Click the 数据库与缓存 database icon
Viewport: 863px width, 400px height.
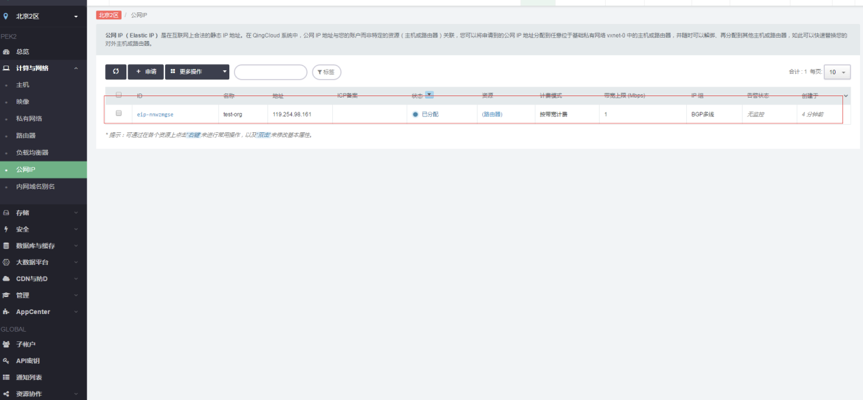(7, 245)
